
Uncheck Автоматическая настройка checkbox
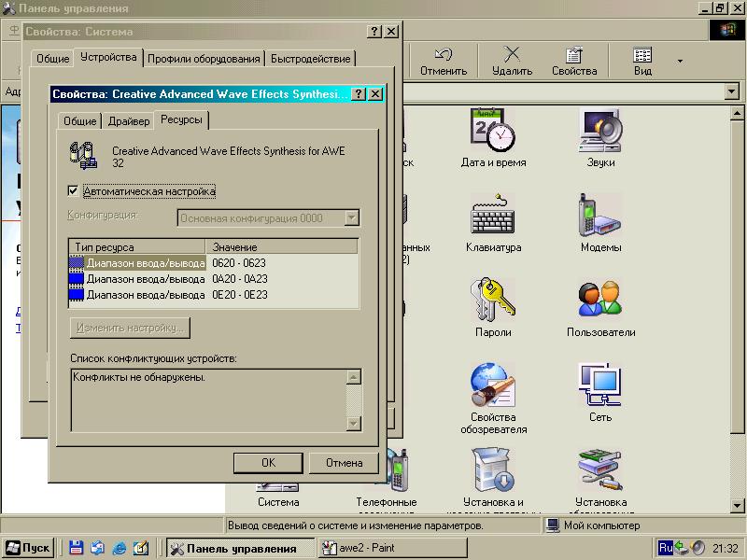coord(73,191)
